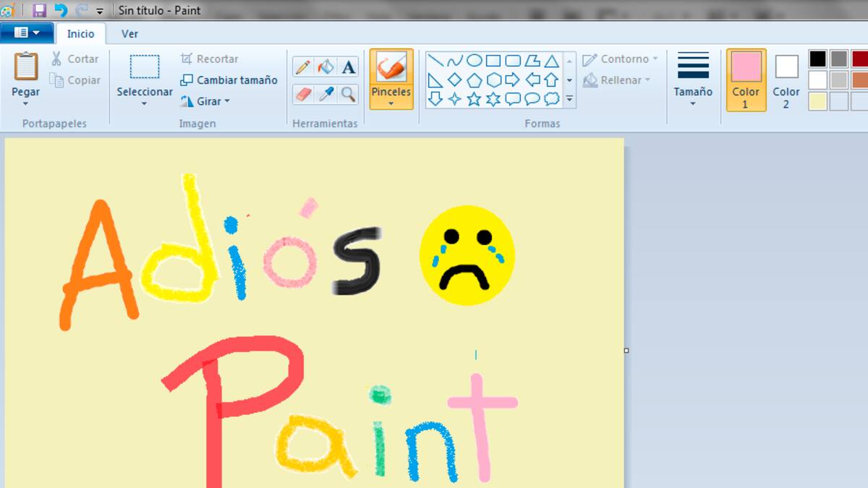Activate the Color 1 selector
The image size is (868, 488).
746,80
